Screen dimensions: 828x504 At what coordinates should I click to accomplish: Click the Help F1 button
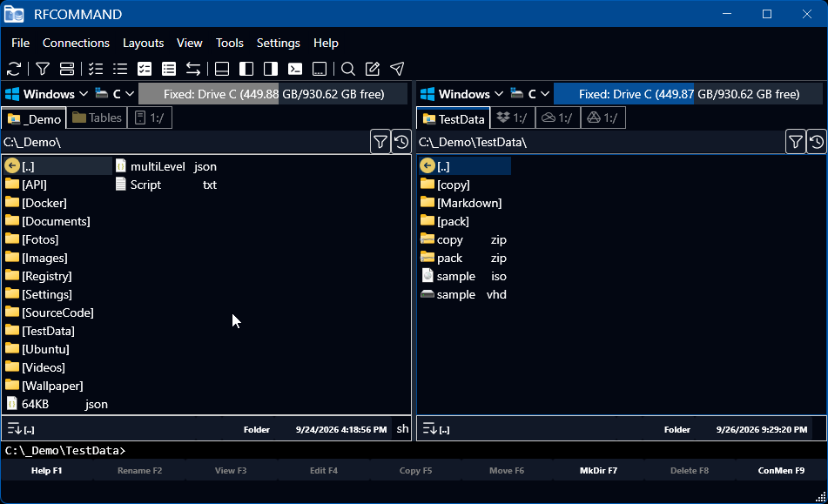[x=46, y=470]
